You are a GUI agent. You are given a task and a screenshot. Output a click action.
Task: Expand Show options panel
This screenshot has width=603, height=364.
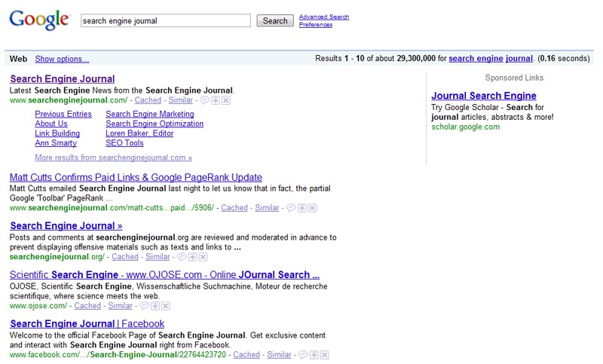tap(62, 59)
